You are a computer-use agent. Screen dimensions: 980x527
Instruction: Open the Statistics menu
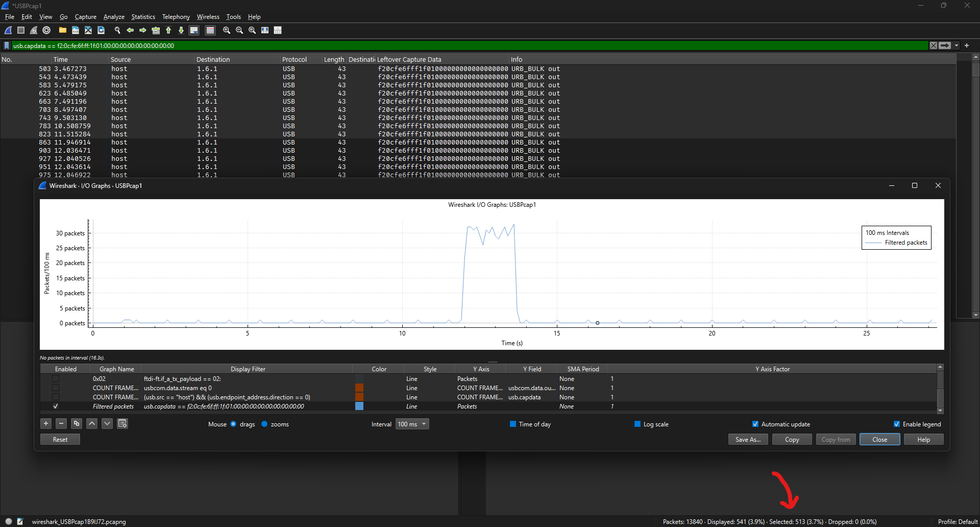click(x=143, y=17)
